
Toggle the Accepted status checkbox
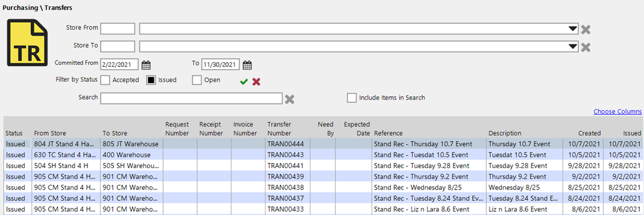click(105, 80)
